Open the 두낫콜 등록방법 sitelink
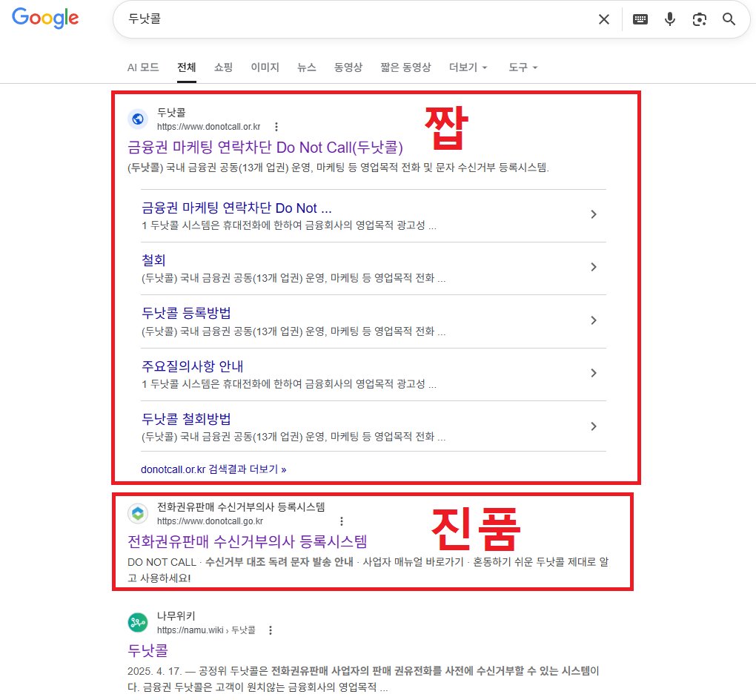The image size is (756, 700). click(x=186, y=313)
